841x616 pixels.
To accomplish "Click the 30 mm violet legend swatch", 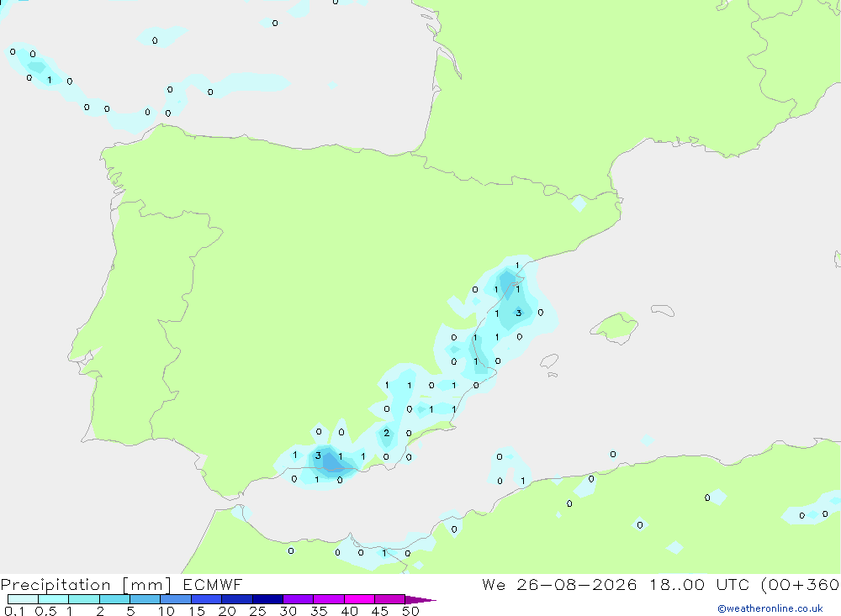I will [x=299, y=599].
